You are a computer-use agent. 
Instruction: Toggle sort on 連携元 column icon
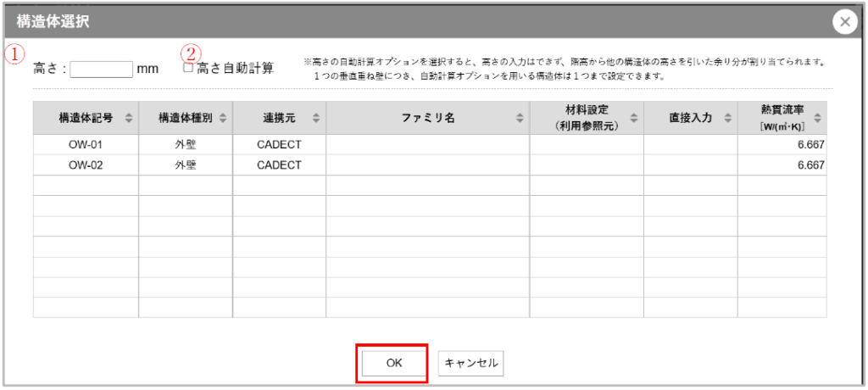tap(316, 118)
